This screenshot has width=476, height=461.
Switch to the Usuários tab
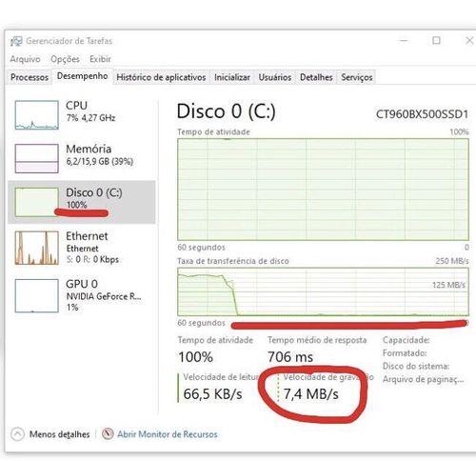pos(275,77)
